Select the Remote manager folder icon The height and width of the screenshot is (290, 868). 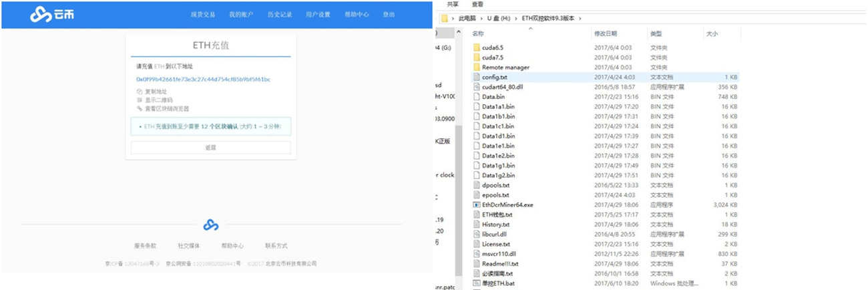476,67
